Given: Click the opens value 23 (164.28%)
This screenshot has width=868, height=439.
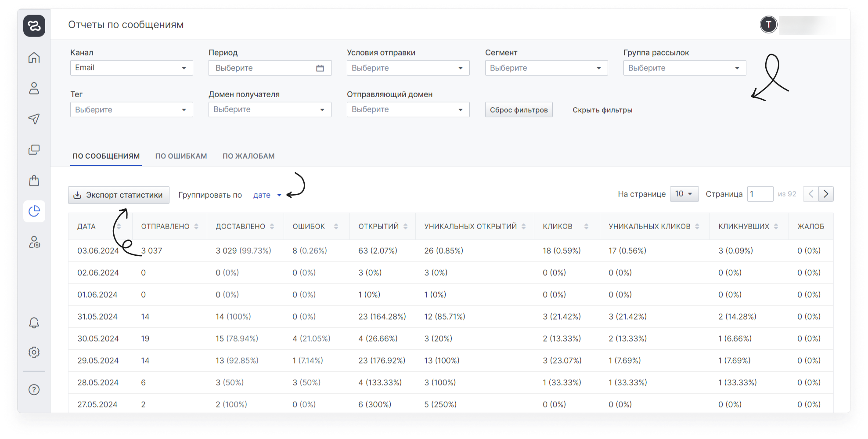Looking at the screenshot, I should [x=382, y=316].
